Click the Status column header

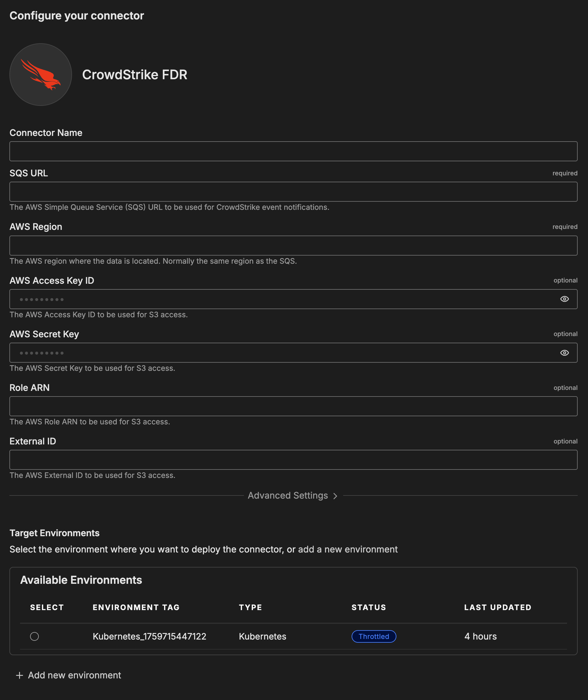pyautogui.click(x=369, y=607)
